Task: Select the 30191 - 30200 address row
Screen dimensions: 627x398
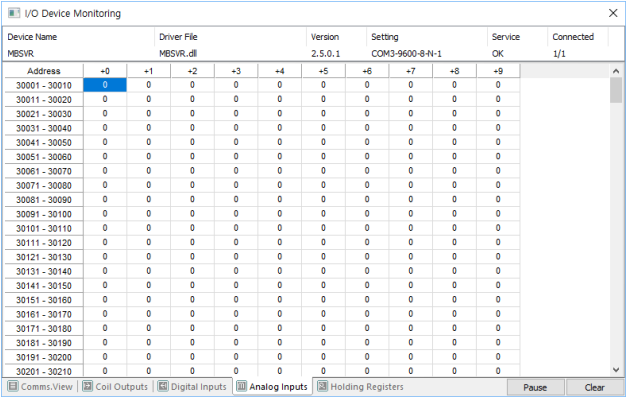Action: coord(44,357)
